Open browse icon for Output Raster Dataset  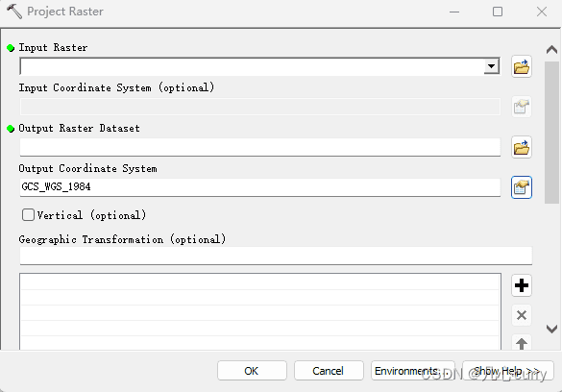(x=521, y=147)
